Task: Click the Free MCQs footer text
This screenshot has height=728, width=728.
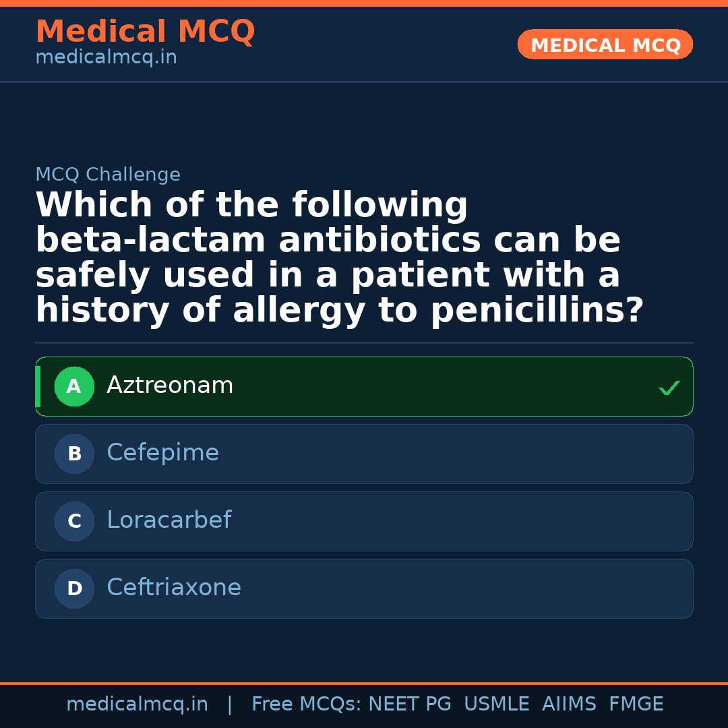Action: (305, 704)
